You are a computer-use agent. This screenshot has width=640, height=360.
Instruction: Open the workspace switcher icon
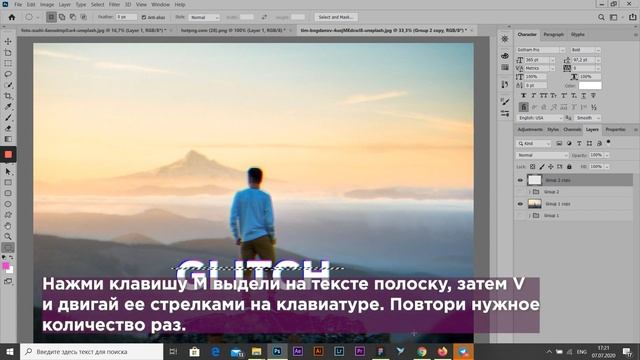(x=613, y=17)
